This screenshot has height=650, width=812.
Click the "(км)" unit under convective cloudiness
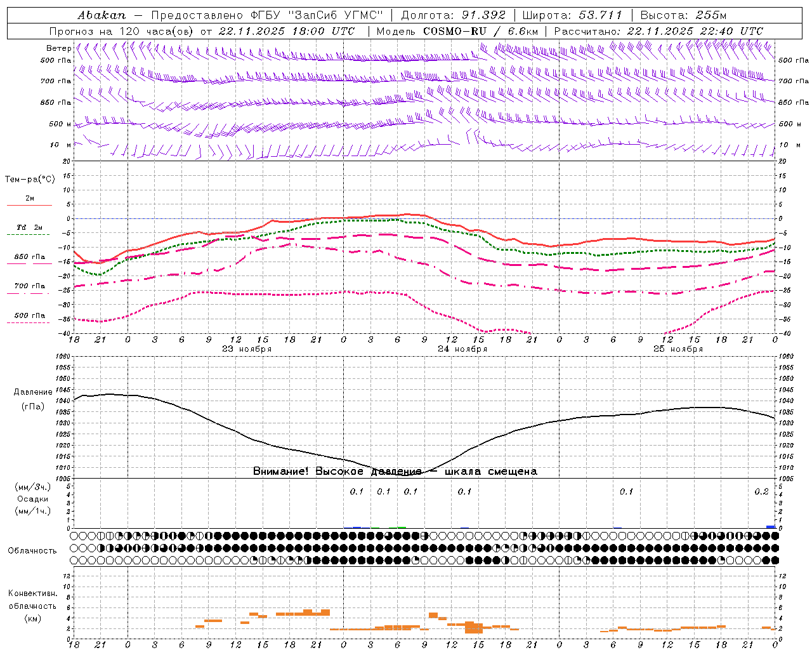[32, 618]
